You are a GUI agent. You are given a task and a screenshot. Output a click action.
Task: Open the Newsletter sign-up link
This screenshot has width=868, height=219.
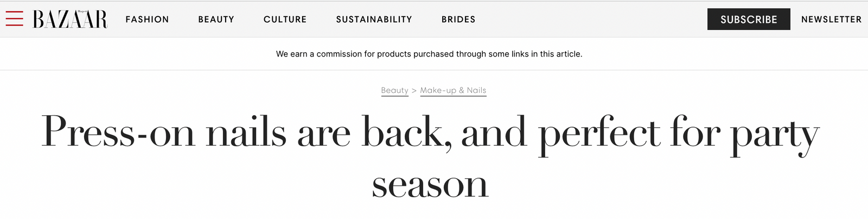click(x=831, y=19)
